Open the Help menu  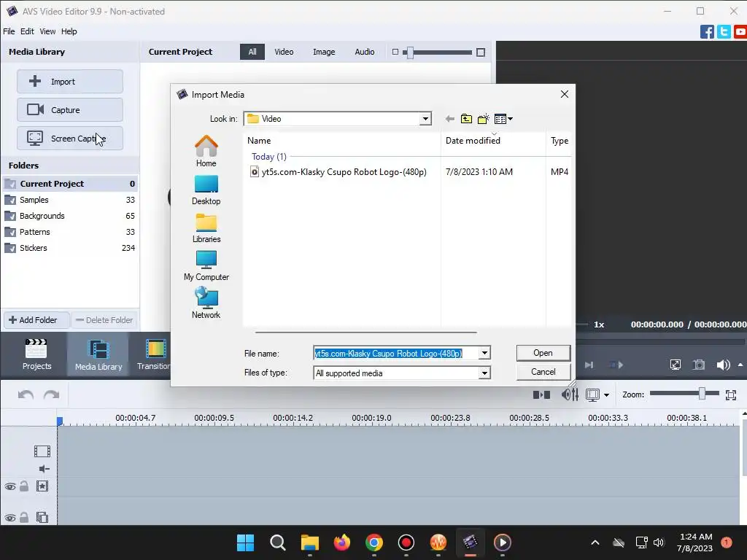(x=69, y=31)
